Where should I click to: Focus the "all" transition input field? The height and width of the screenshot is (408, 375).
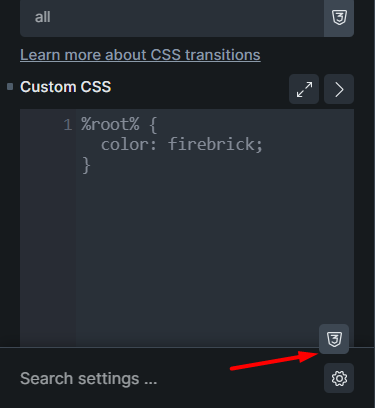click(172, 17)
